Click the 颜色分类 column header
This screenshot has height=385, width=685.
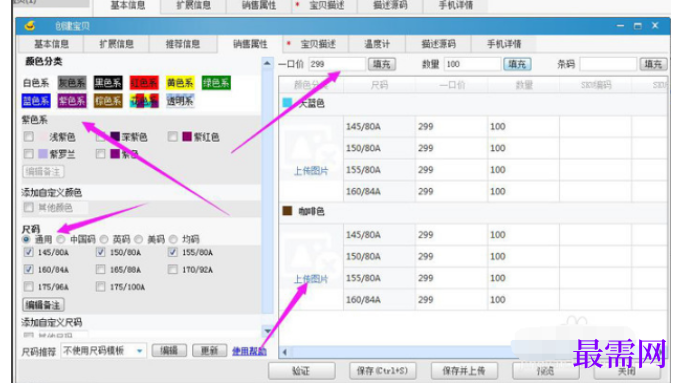311,85
